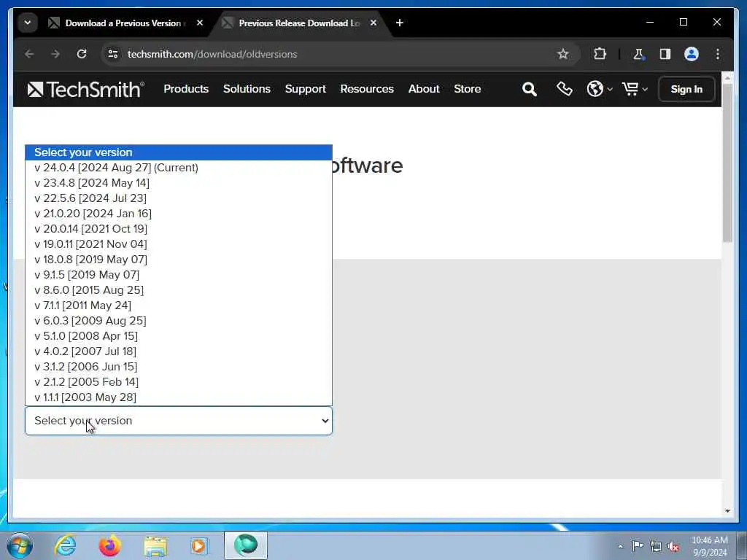This screenshot has height=560, width=747.
Task: Click the scrollbar down arrow
Action: pos(727,511)
